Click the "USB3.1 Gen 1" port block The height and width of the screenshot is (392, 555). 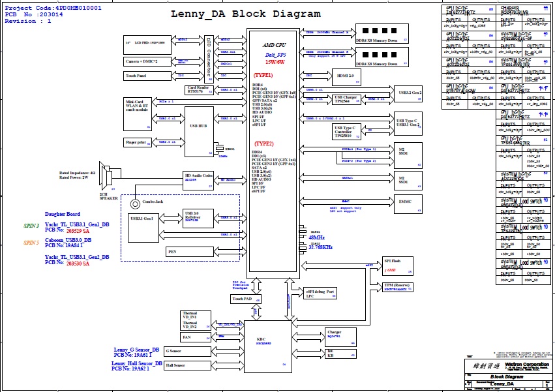coord(143,228)
